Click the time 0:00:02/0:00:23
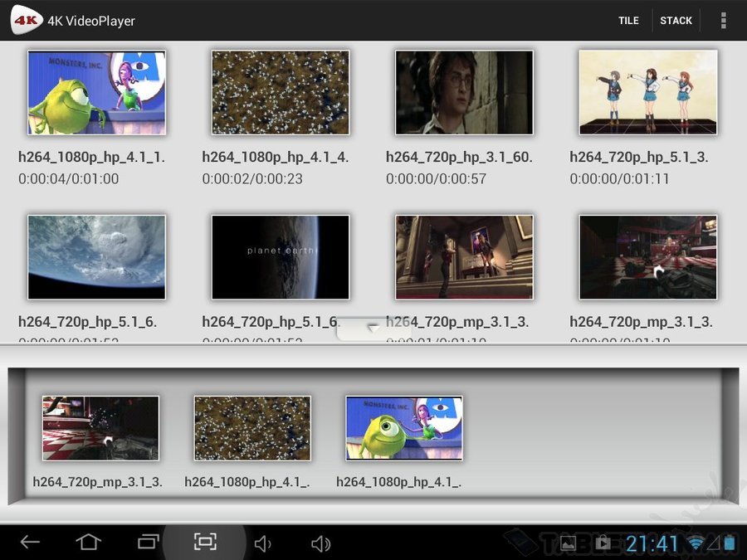The image size is (747, 560). [252, 179]
